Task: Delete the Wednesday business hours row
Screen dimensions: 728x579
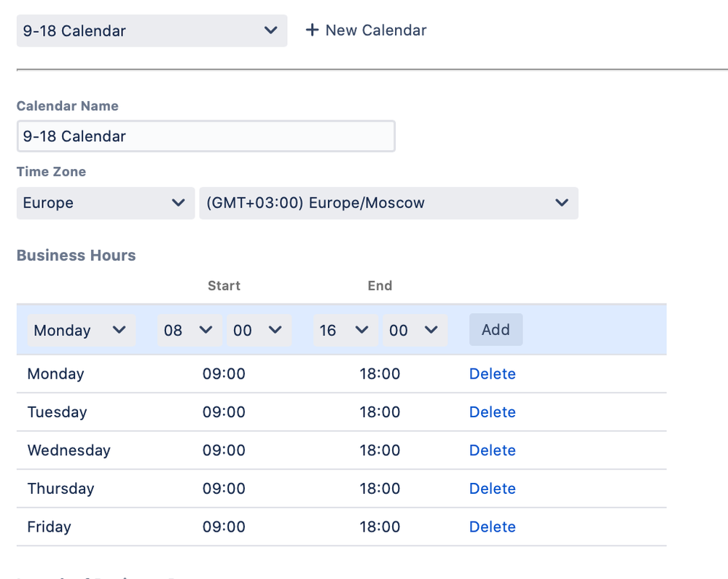Action: click(492, 450)
